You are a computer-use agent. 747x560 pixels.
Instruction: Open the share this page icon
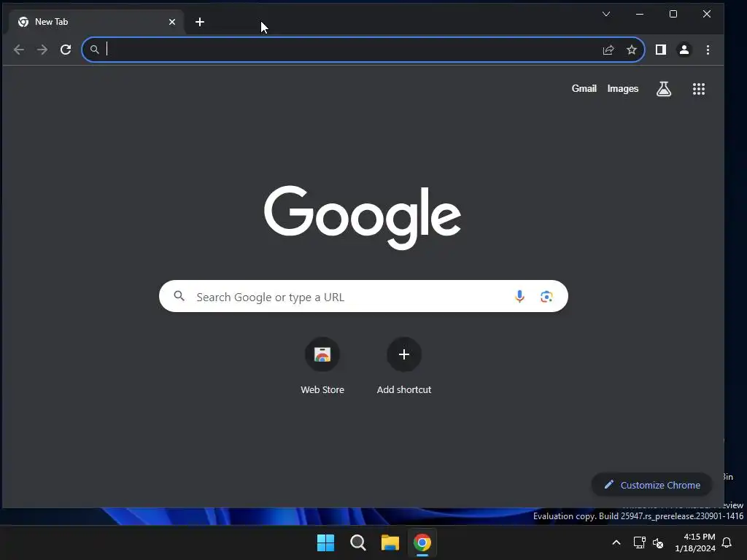point(608,50)
